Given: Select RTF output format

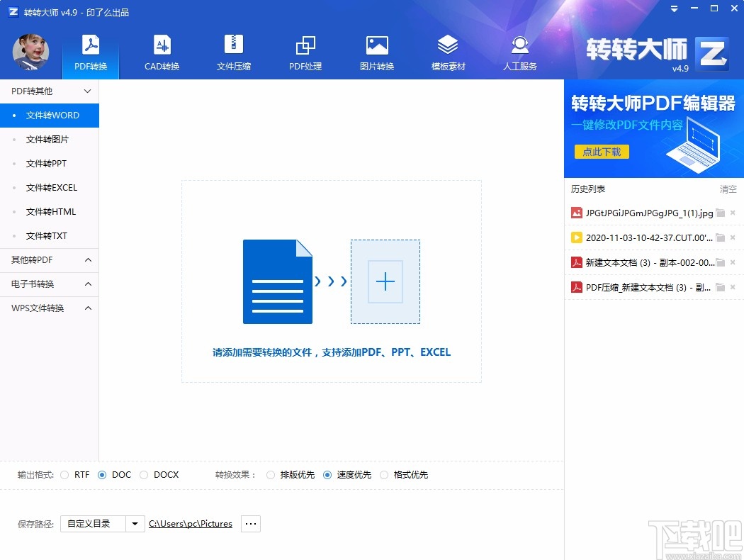Looking at the screenshot, I should [65, 475].
